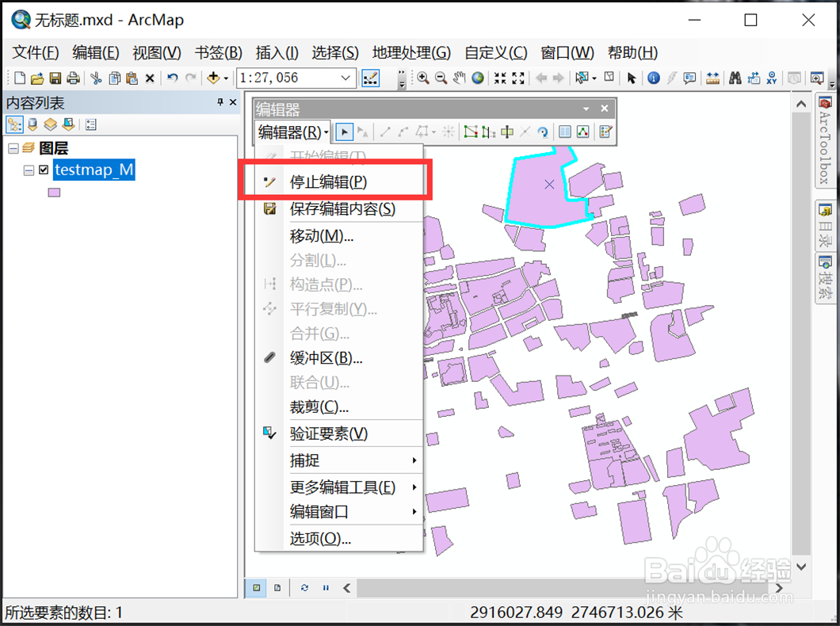
Task: Select the Edit Tool arrow in Editor toolbar
Action: tap(345, 132)
